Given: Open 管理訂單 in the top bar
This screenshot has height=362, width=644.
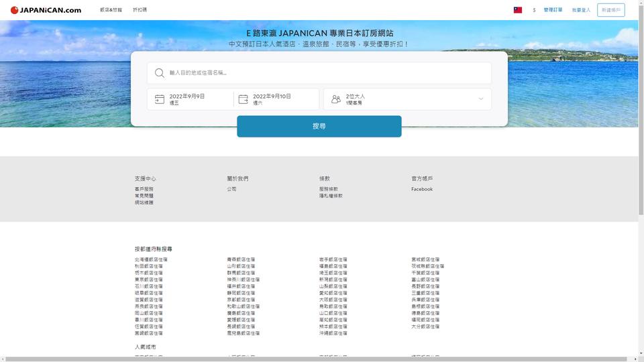Looking at the screenshot, I should click(x=553, y=10).
